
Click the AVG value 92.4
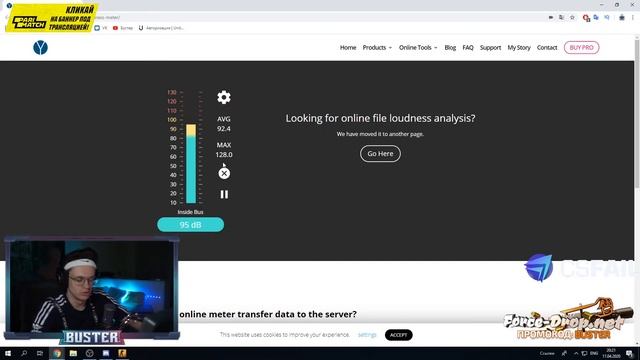224,129
